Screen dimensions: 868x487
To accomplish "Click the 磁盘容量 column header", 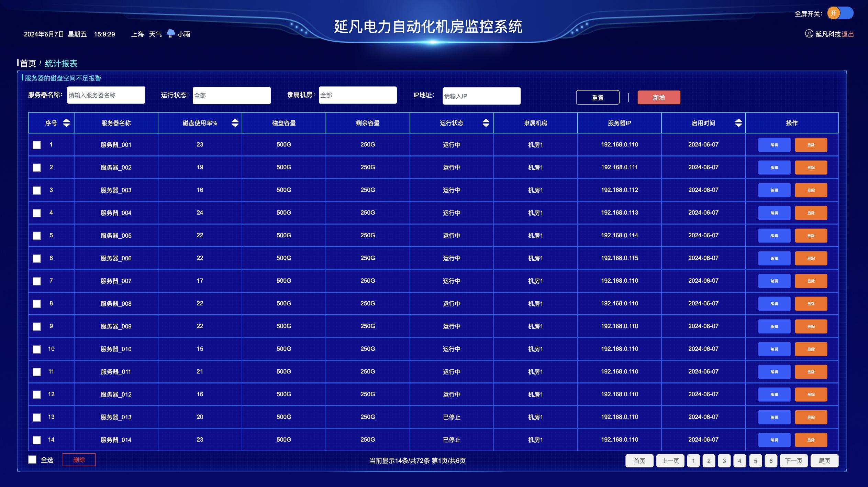I will [284, 123].
